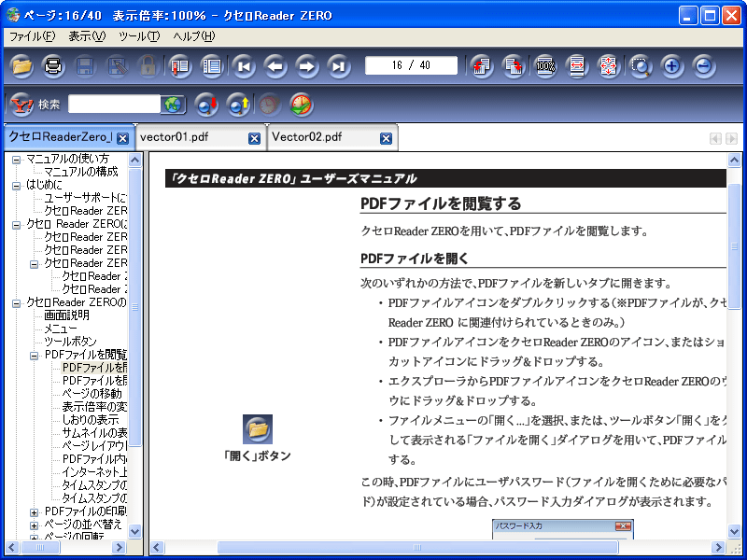Collapse the クセロReader ZEROの tree node
Screen dimensions: 747x560
coord(16,303)
